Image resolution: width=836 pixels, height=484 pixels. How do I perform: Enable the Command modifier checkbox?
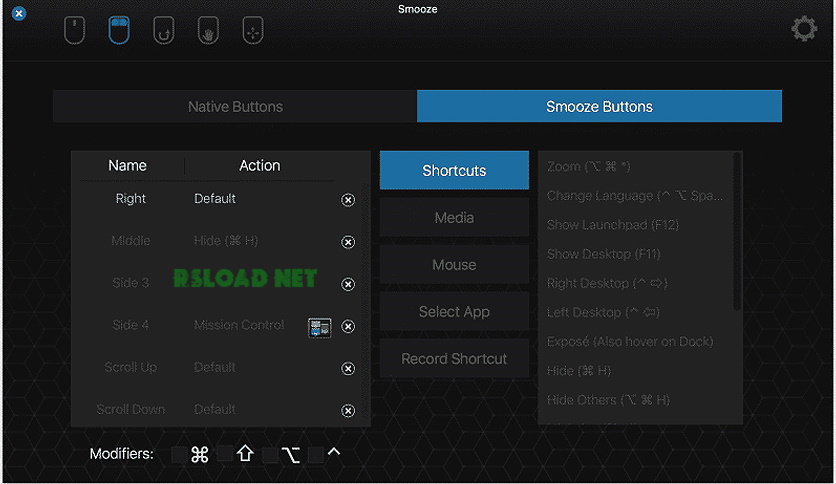pyautogui.click(x=179, y=455)
